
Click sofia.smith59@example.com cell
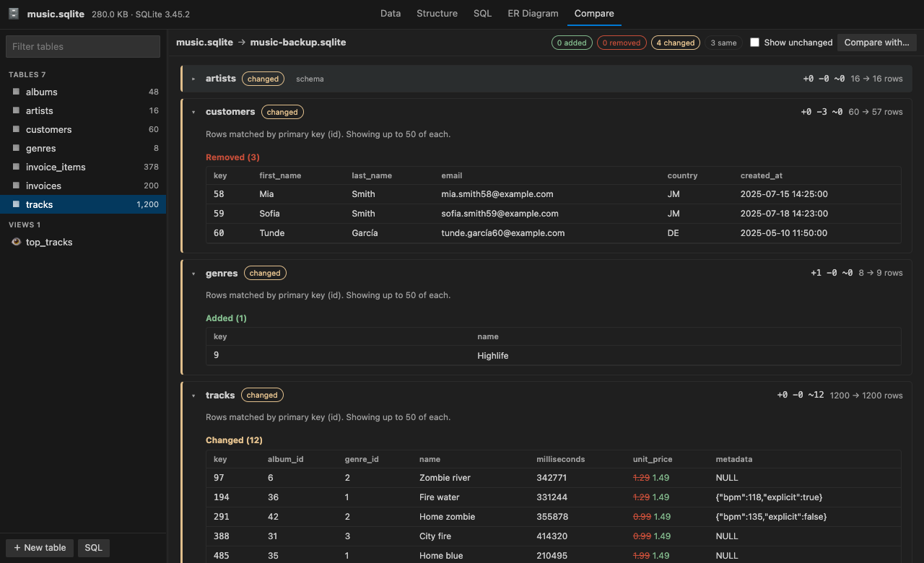[500, 214]
